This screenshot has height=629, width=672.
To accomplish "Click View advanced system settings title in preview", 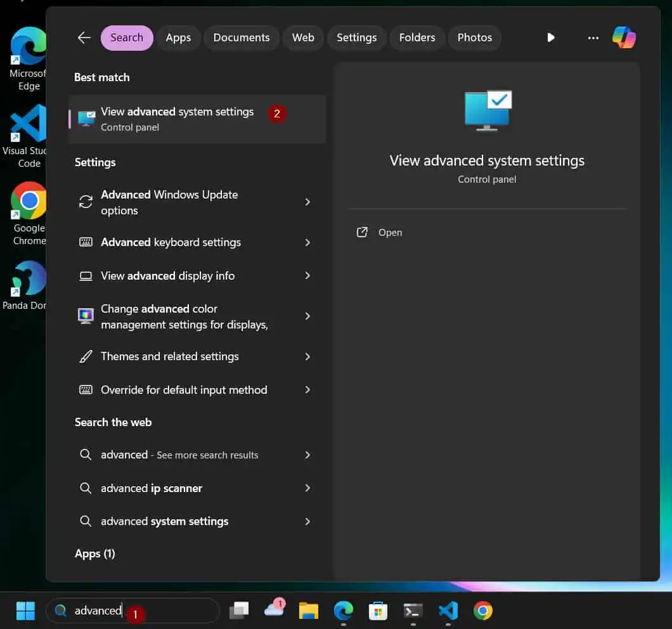I will pyautogui.click(x=487, y=160).
